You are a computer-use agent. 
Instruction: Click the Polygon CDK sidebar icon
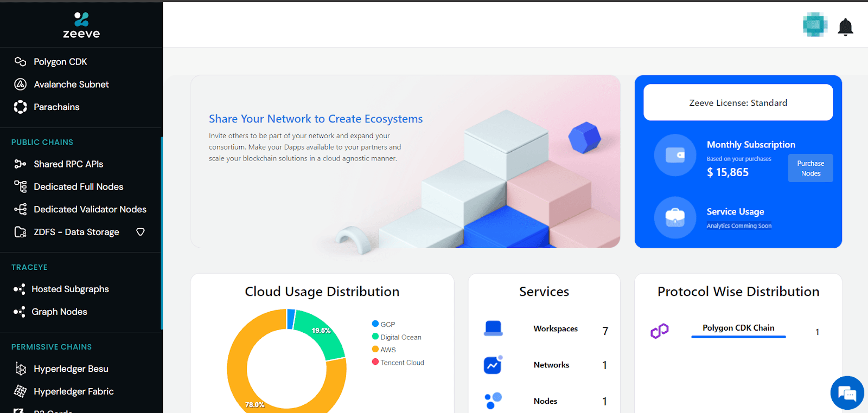point(20,62)
